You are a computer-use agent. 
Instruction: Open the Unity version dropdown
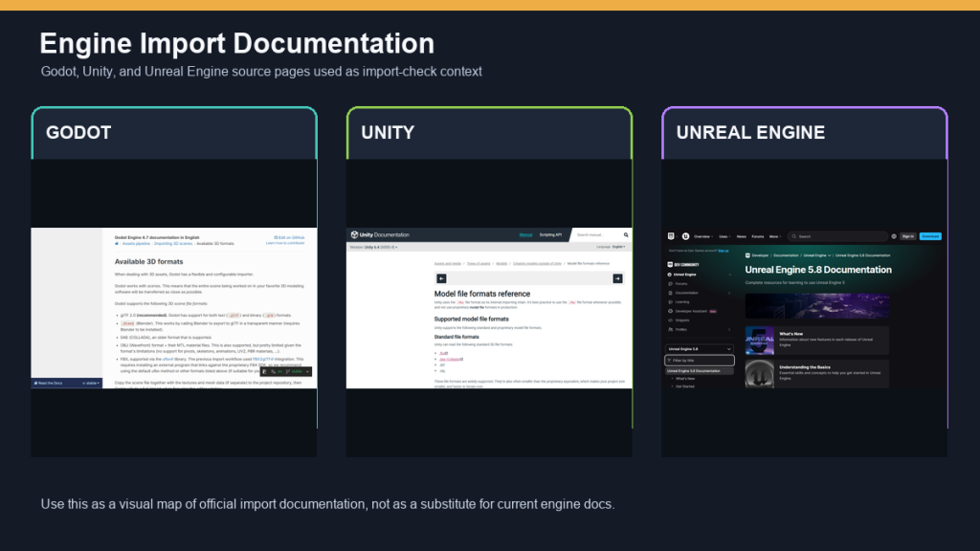tap(374, 247)
